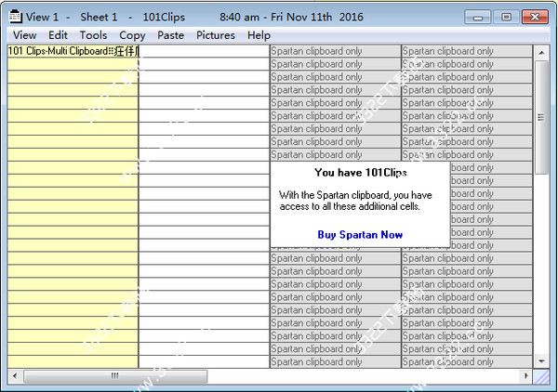Image resolution: width=558 pixels, height=392 pixels.
Task: Open the Tools menu
Action: tap(93, 35)
